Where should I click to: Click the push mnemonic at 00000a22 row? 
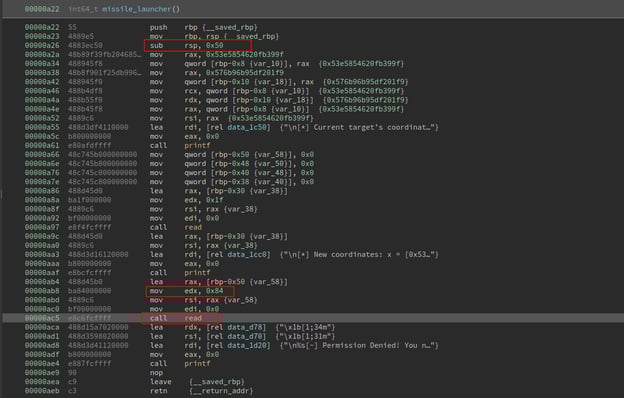click(158, 27)
